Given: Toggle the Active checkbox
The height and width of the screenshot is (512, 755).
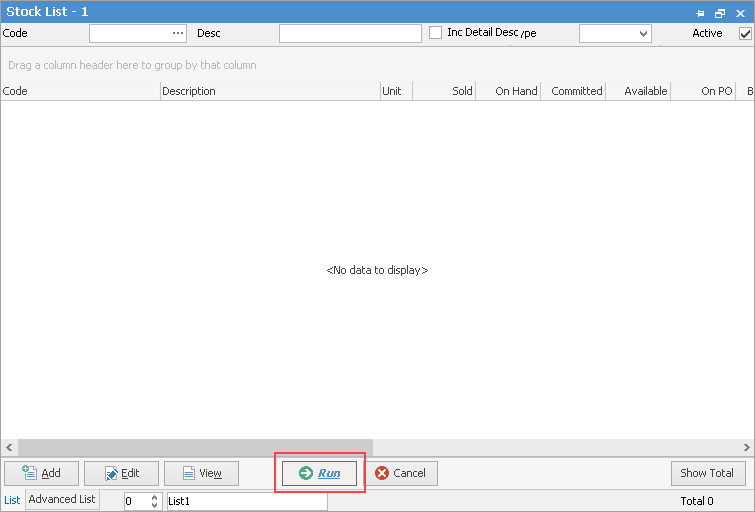Looking at the screenshot, I should pos(745,33).
